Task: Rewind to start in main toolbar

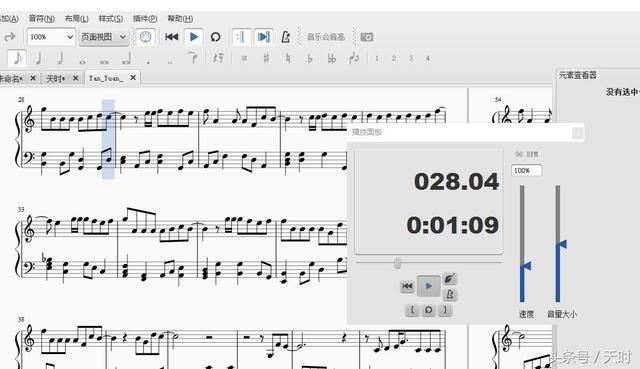Action: 172,37
